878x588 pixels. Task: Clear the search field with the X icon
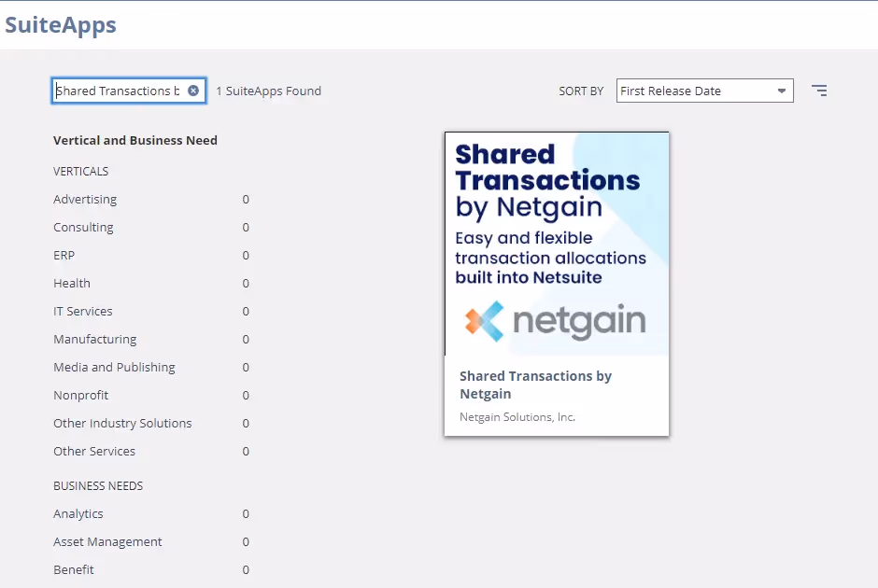pyautogui.click(x=193, y=91)
